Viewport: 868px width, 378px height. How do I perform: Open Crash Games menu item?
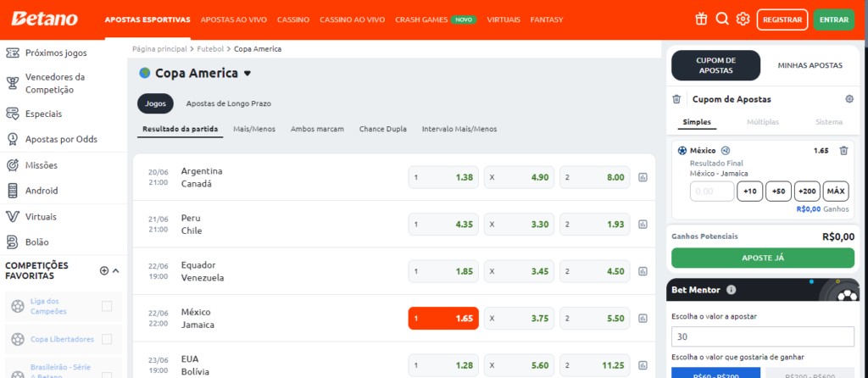(x=421, y=19)
